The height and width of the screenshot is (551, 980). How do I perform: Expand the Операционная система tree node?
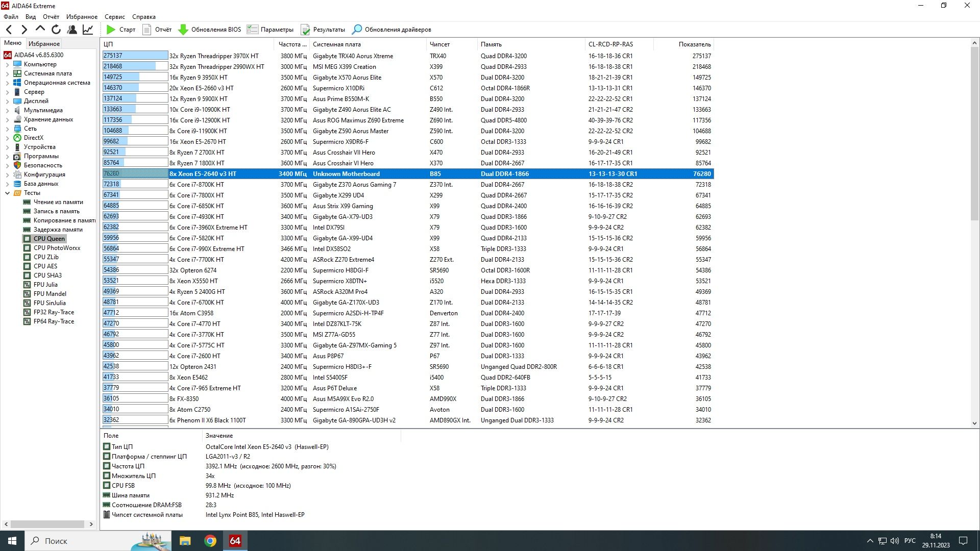coord(7,83)
